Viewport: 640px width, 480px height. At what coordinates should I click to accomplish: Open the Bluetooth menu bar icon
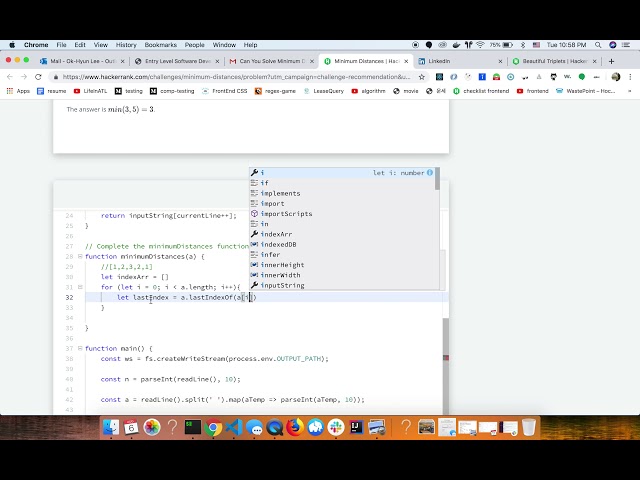click(523, 45)
